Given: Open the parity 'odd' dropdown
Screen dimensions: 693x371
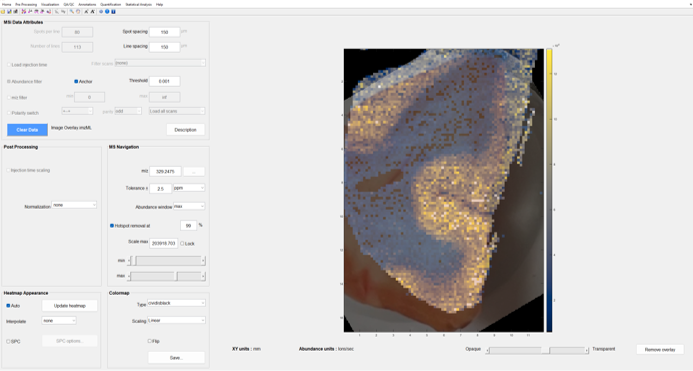Looking at the screenshot, I should (x=128, y=111).
